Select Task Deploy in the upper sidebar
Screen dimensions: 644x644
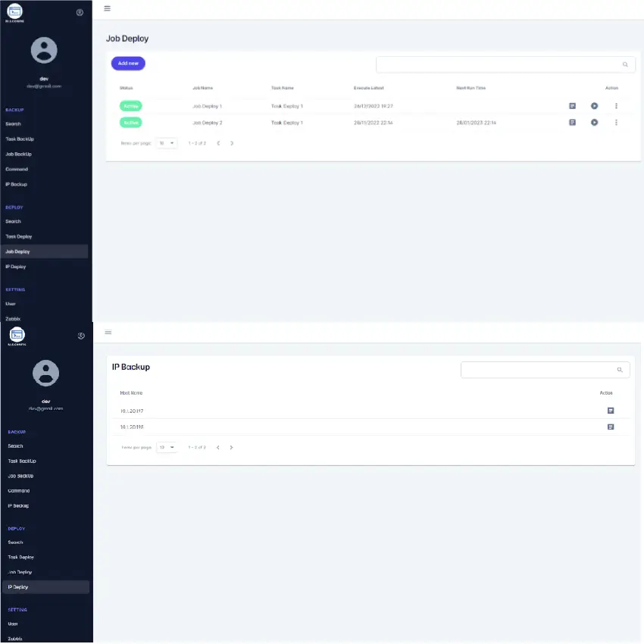coord(19,236)
